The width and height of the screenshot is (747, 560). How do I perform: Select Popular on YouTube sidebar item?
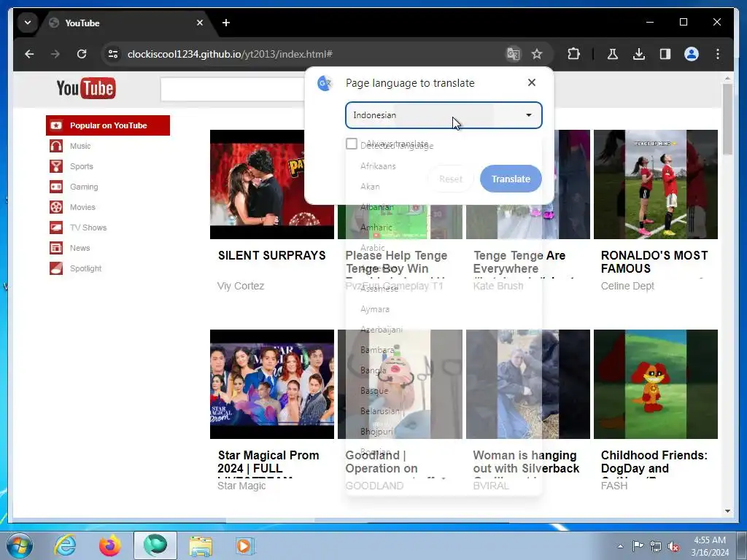108,125
